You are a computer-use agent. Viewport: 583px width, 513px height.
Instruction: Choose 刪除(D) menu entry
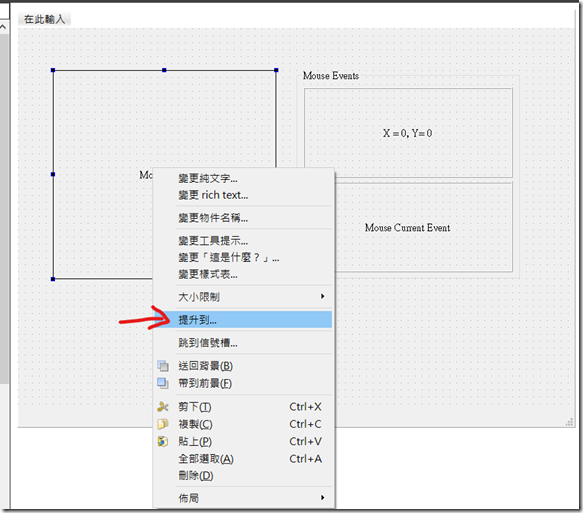(244, 475)
